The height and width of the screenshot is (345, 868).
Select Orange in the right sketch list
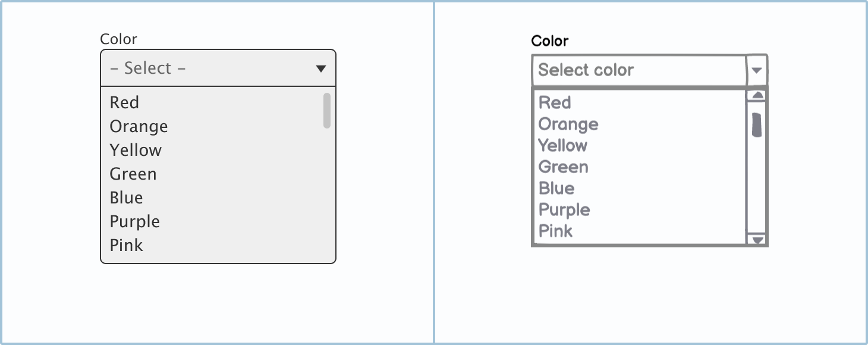pos(568,124)
